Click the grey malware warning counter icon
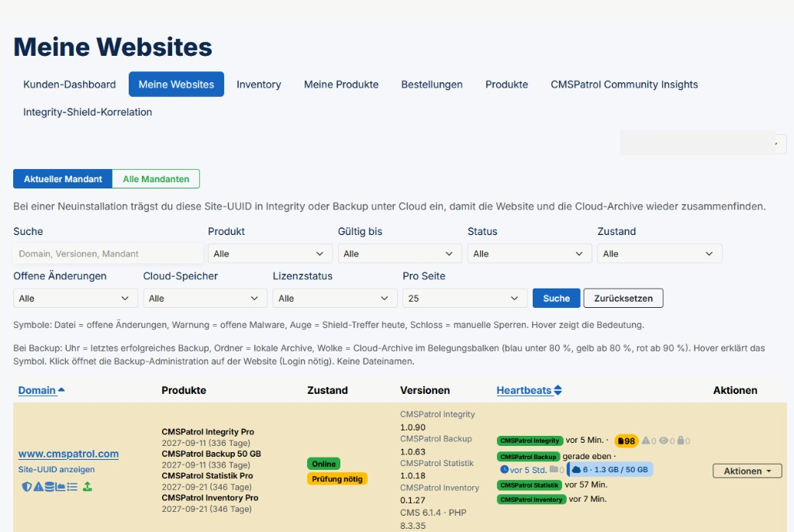The height and width of the screenshot is (532, 794). click(646, 440)
